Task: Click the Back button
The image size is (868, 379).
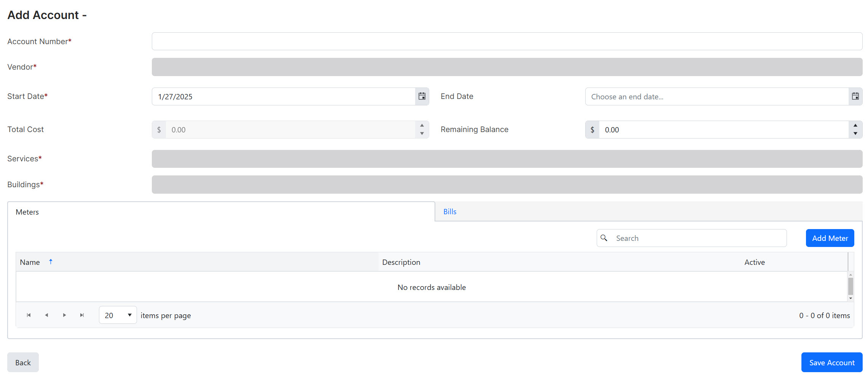Action: (23, 362)
